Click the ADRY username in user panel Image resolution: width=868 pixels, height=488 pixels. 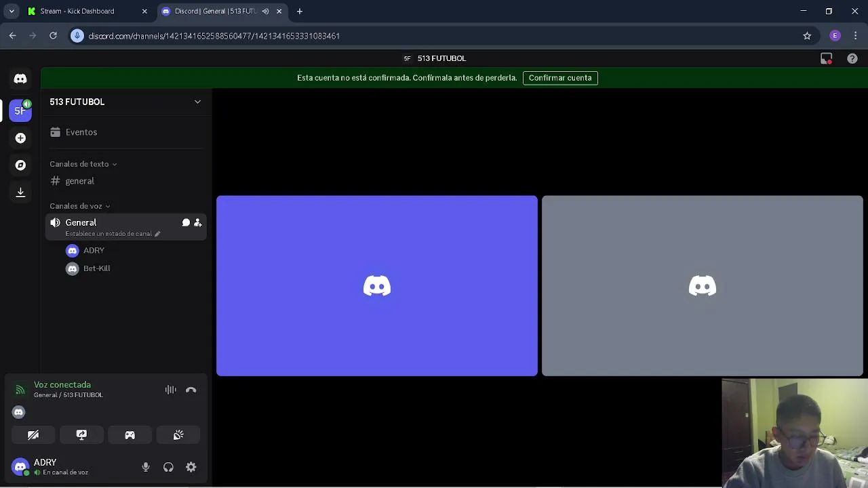tap(45, 463)
